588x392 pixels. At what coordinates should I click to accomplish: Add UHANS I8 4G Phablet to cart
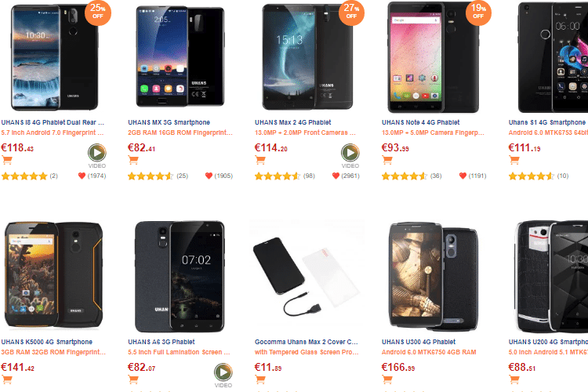[x=8, y=161]
